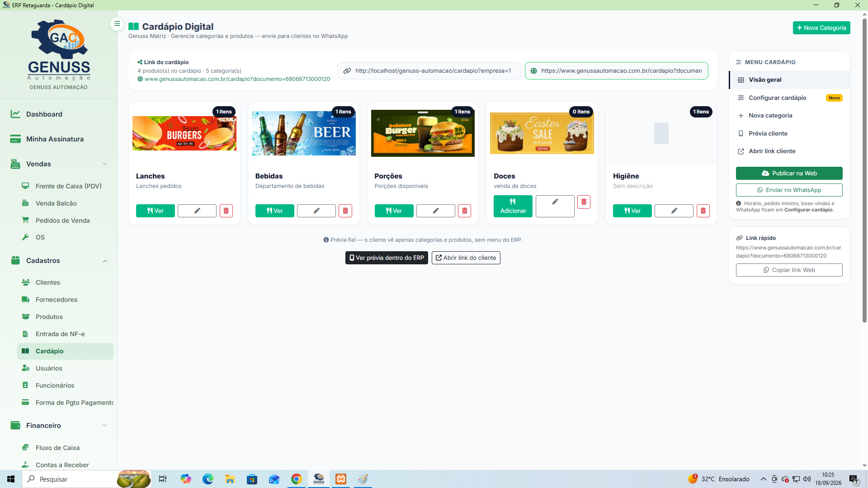Open Microsoft Edge from the taskbar

[x=208, y=479]
